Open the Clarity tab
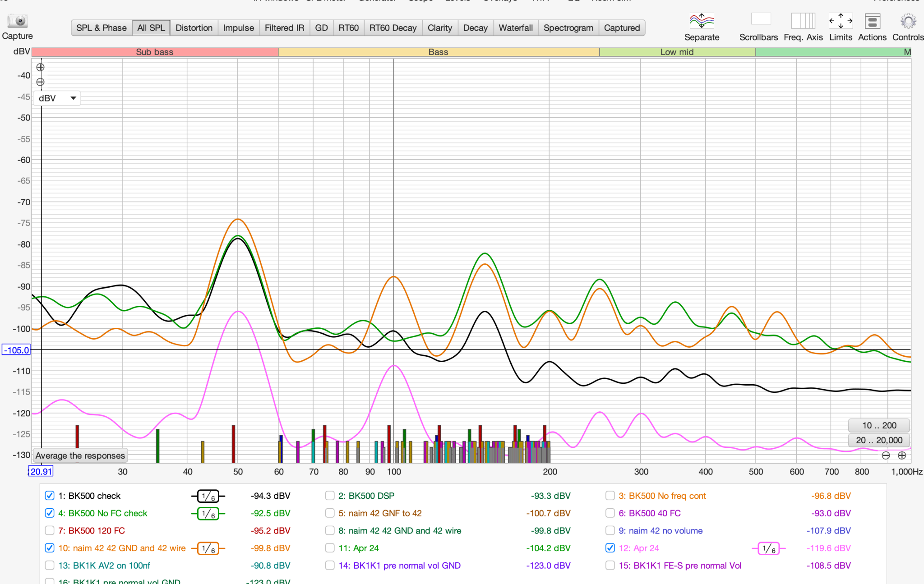The image size is (924, 584). tap(440, 28)
